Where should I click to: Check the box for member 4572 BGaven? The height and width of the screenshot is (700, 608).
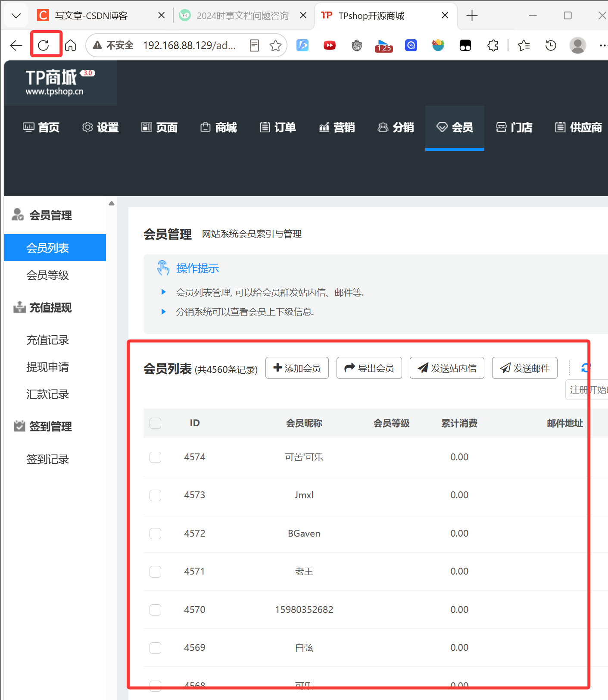155,534
